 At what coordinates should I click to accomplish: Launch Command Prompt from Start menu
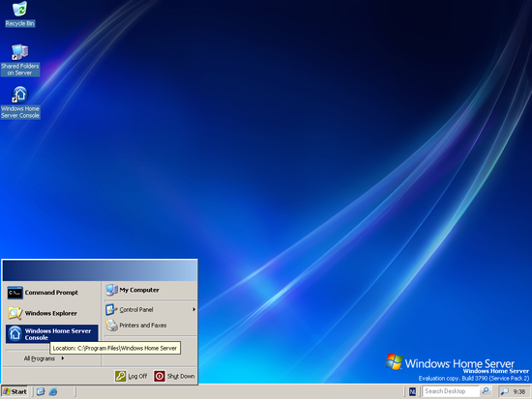51,293
